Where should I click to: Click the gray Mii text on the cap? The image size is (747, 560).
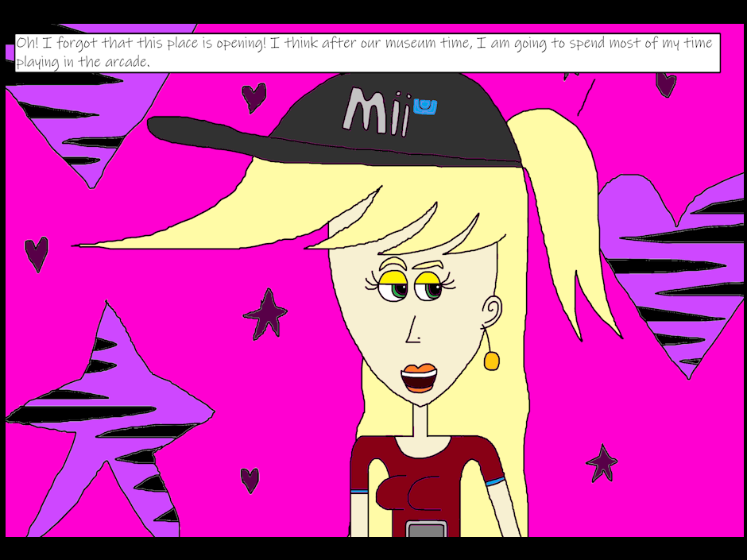click(376, 110)
